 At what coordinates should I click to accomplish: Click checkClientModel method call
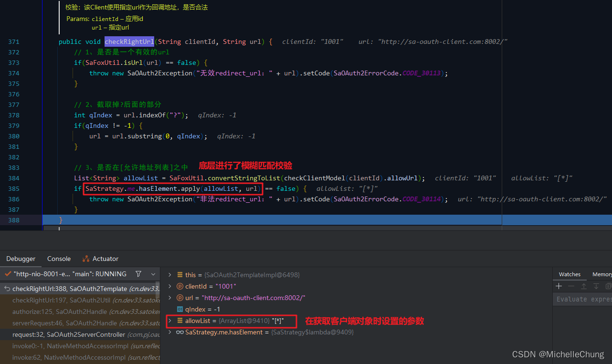pos(315,178)
